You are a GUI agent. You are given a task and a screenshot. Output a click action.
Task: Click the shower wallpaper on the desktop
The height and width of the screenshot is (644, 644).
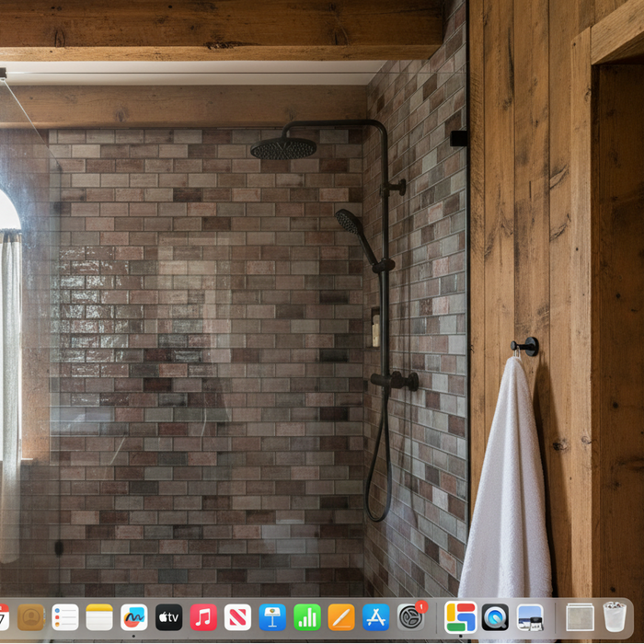point(230,322)
